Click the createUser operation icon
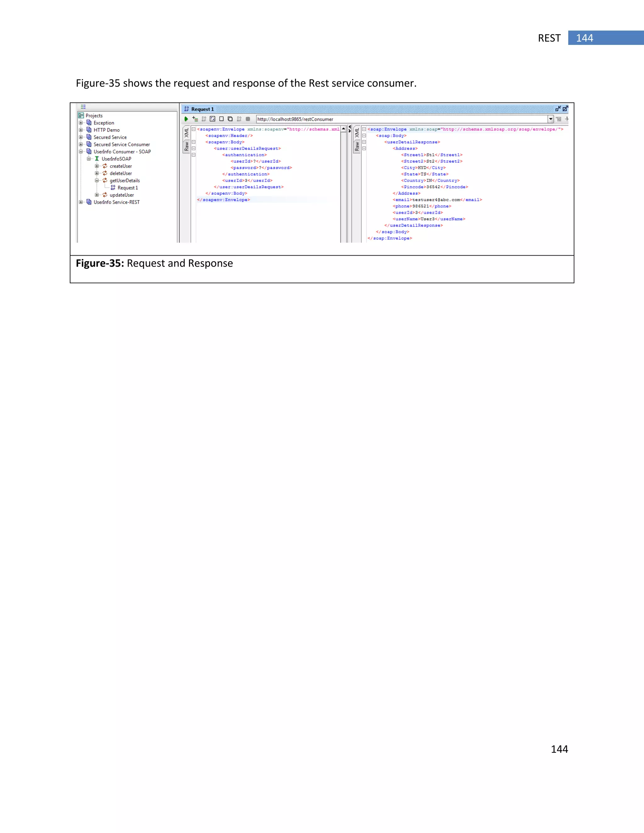 tap(105, 166)
